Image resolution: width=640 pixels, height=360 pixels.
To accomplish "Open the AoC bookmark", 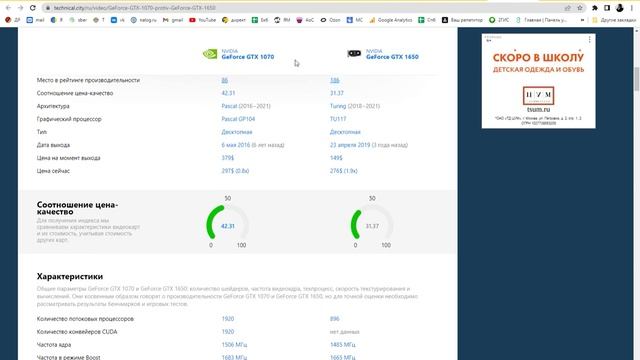I will point(305,20).
